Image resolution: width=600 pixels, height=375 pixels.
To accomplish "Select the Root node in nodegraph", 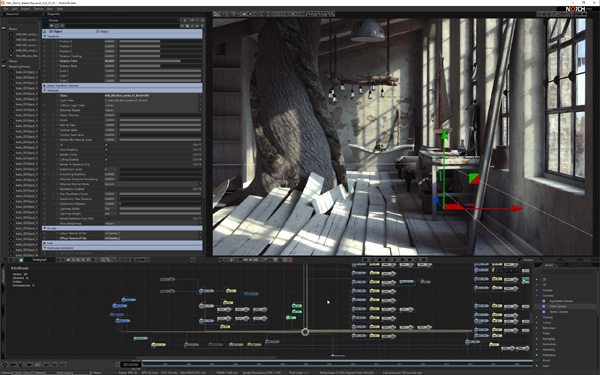I will click(305, 332).
